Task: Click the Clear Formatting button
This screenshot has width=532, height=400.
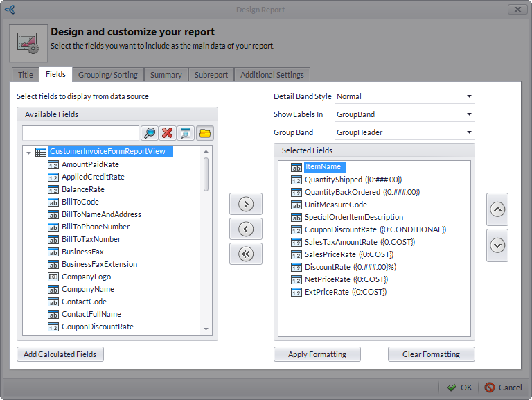Action: pyautogui.click(x=431, y=354)
